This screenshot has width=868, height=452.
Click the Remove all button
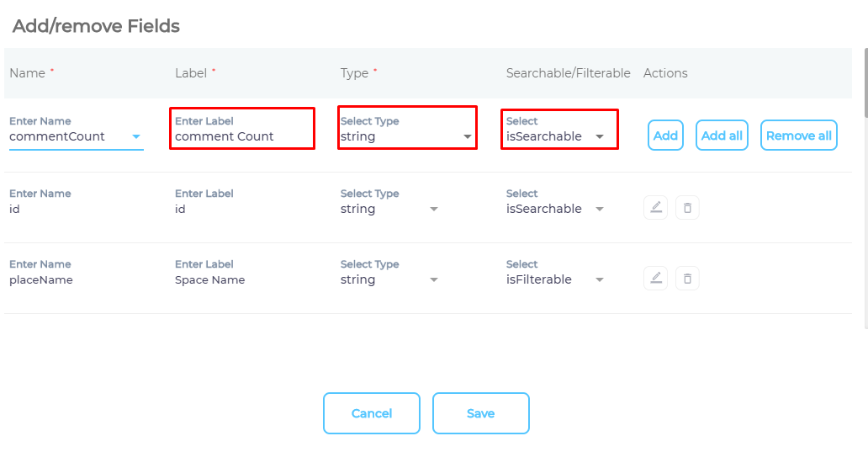pyautogui.click(x=798, y=136)
